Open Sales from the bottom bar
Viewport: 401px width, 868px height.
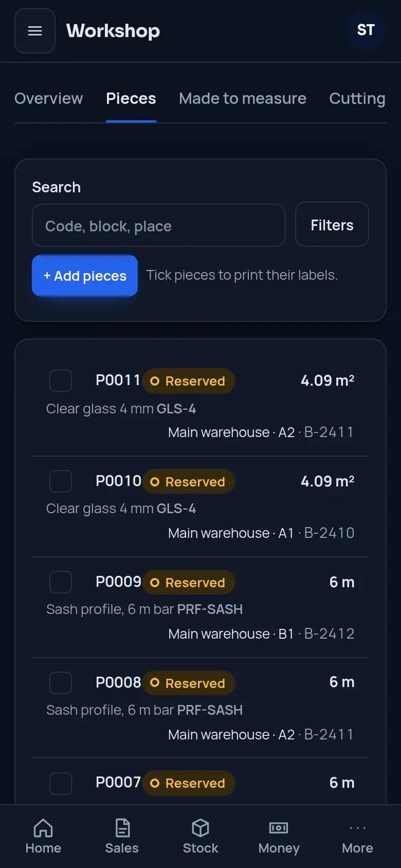point(122,836)
